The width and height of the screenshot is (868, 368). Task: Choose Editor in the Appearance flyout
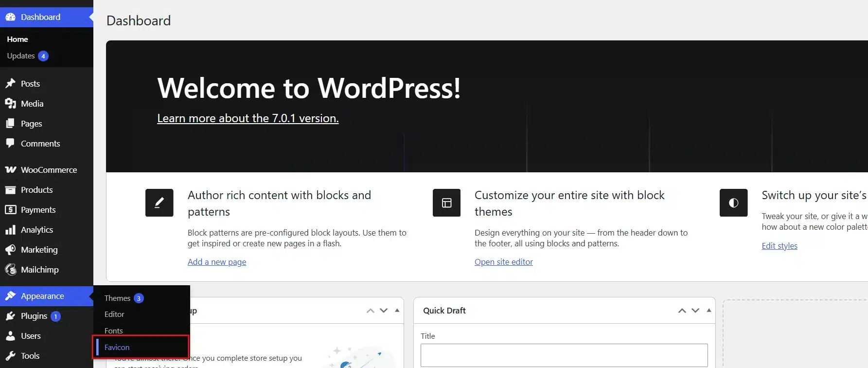click(x=114, y=314)
